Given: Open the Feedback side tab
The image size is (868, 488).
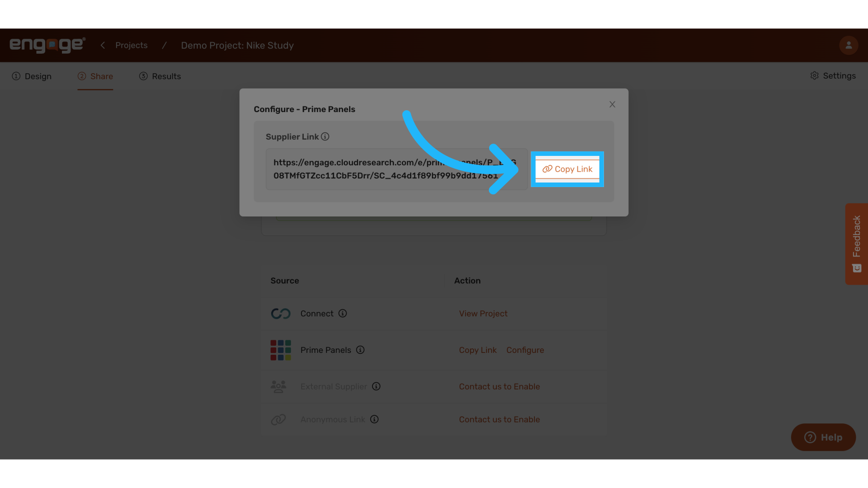Looking at the screenshot, I should point(857,244).
